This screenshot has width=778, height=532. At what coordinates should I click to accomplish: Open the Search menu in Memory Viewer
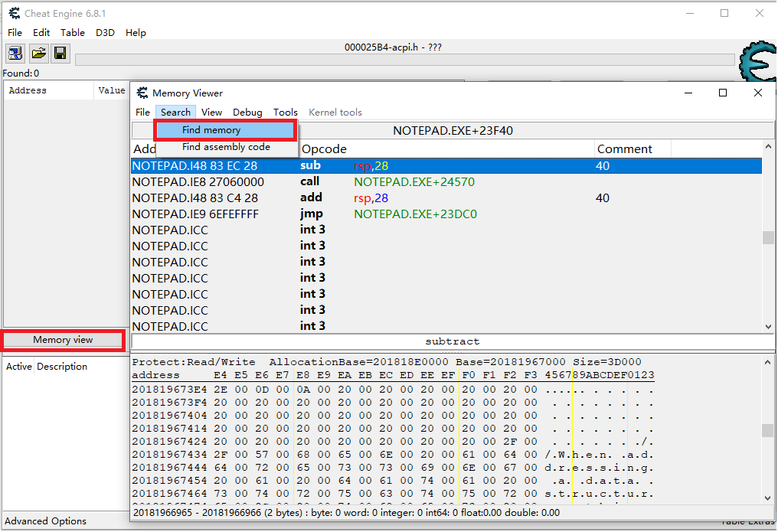(x=175, y=113)
